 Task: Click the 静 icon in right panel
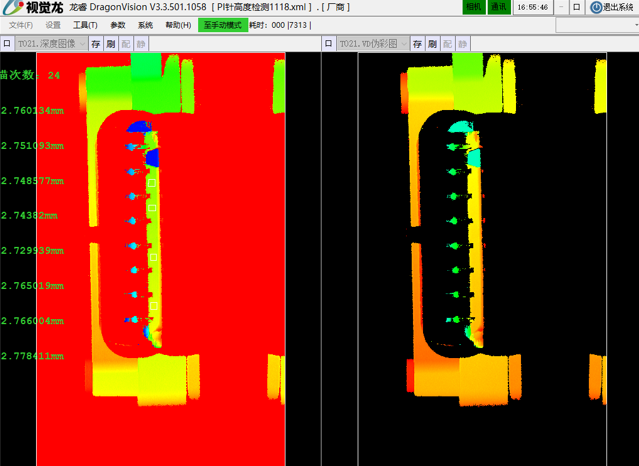tap(462, 44)
